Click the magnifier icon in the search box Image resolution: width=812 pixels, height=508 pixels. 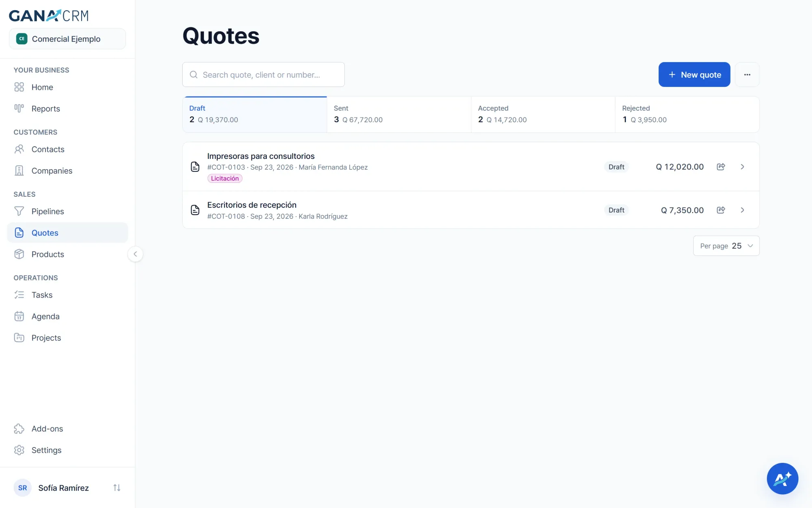194,75
